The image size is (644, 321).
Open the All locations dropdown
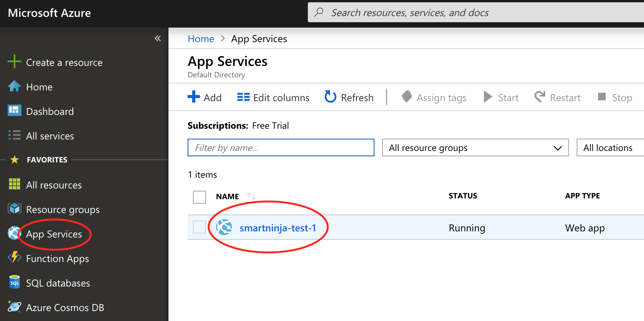(610, 147)
